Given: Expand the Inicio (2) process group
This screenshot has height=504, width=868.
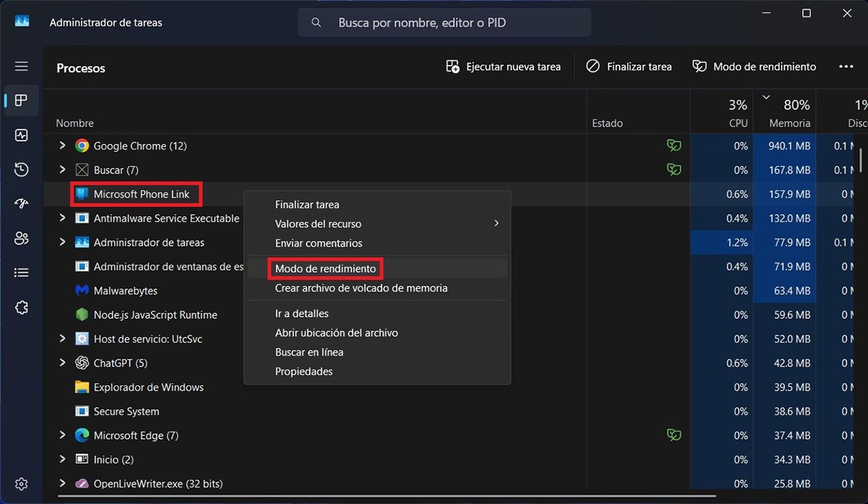Looking at the screenshot, I should 62,459.
